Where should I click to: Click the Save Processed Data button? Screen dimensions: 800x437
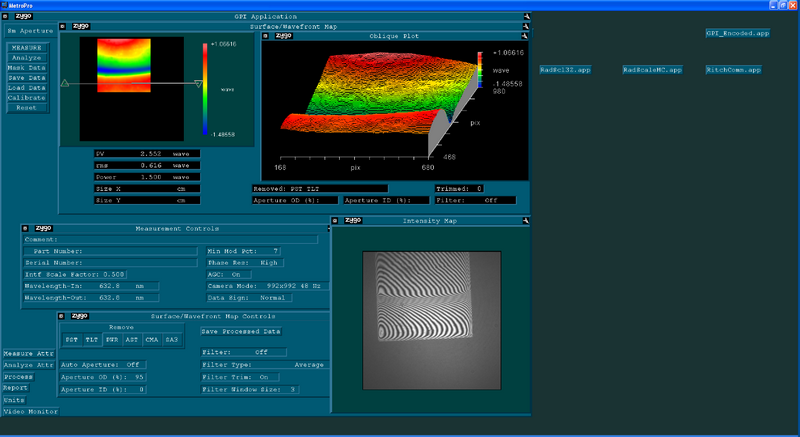241,331
